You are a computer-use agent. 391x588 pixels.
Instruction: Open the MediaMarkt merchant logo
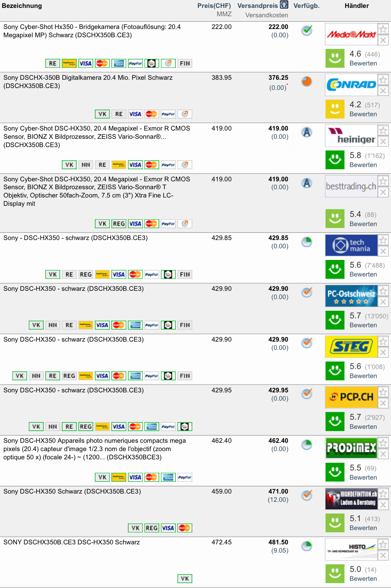(351, 34)
